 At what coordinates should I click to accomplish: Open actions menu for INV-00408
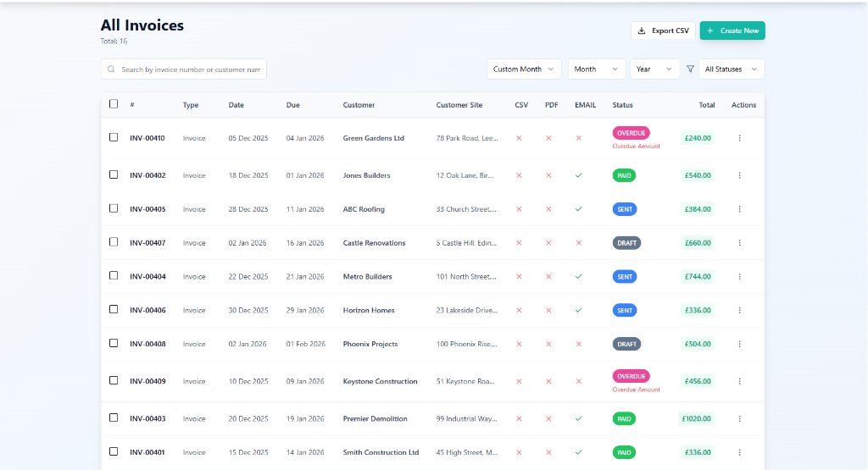pos(739,344)
